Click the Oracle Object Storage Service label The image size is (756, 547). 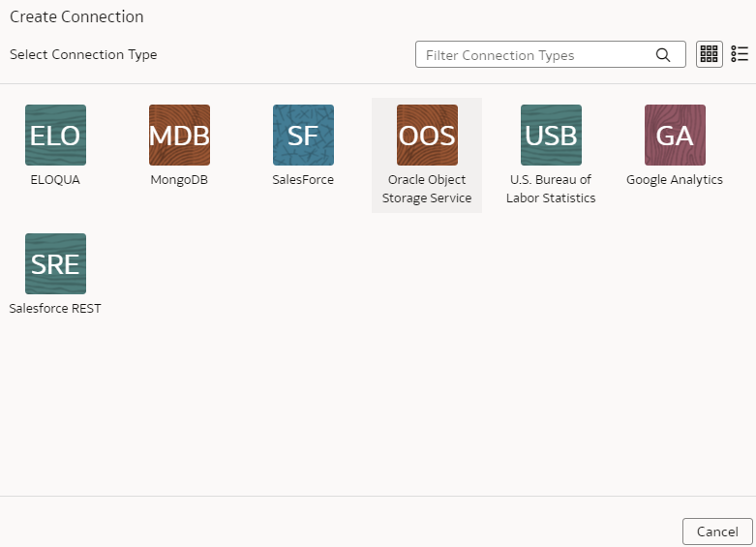click(x=427, y=189)
